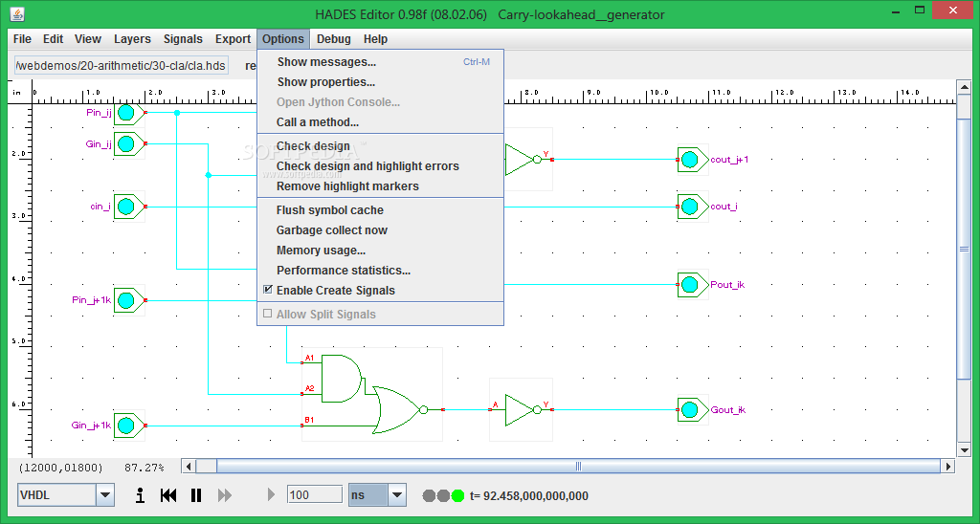Click the horizontal scrollbar thumb

point(578,466)
